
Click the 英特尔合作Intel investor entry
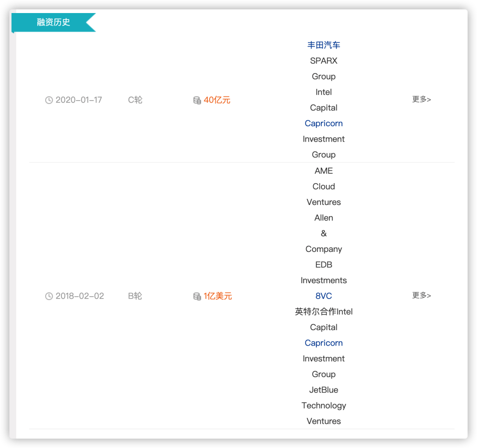pyautogui.click(x=324, y=312)
